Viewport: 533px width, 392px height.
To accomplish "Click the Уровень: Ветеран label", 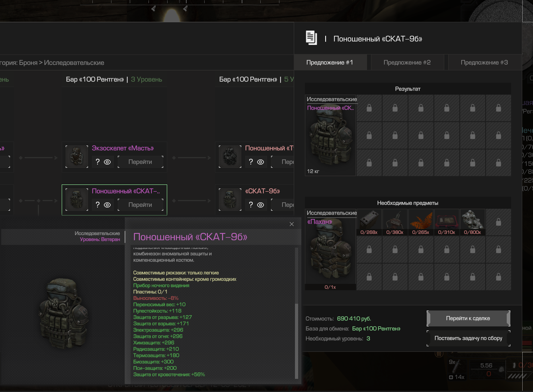I will (x=100, y=239).
